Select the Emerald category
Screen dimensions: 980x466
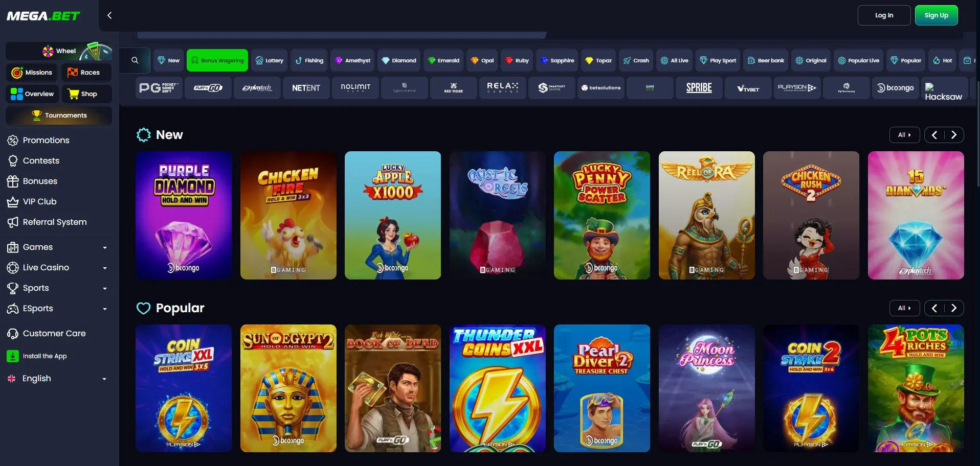[x=443, y=60]
